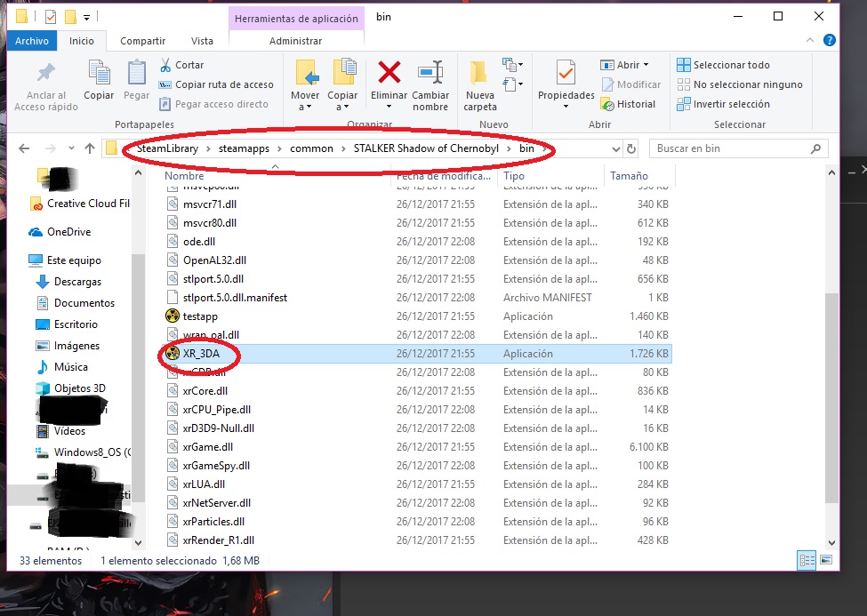Click Cambiar nombre to rename the file
867x616 pixels.
pyautogui.click(x=430, y=84)
